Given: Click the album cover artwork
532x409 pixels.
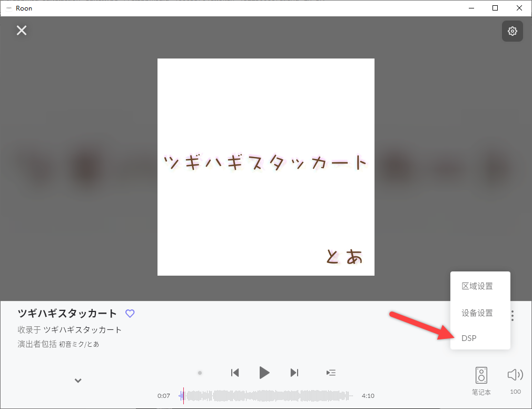Looking at the screenshot, I should 266,167.
